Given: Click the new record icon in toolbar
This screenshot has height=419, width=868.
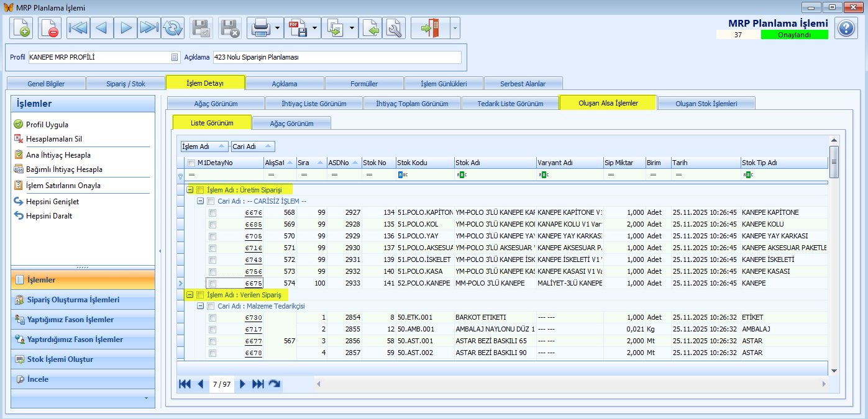Looking at the screenshot, I should 21,28.
